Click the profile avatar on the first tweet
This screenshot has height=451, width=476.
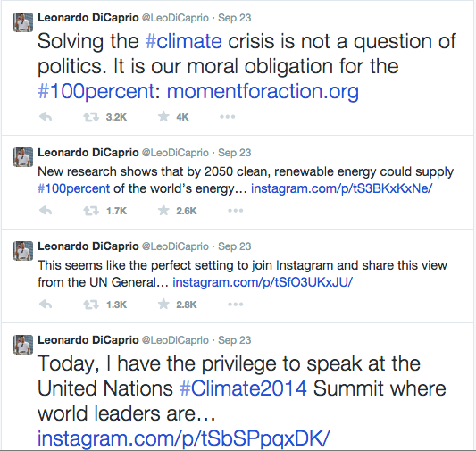pyautogui.click(x=23, y=22)
